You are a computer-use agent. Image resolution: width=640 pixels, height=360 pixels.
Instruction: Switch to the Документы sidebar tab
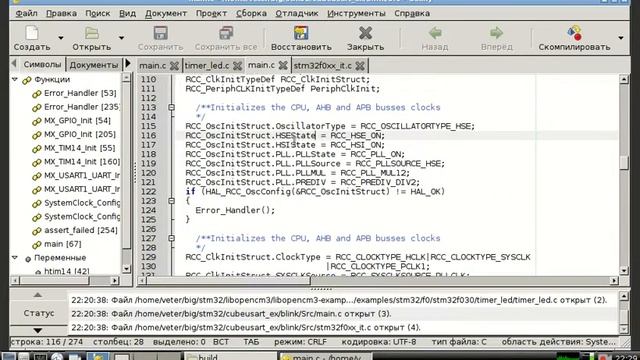click(93, 64)
